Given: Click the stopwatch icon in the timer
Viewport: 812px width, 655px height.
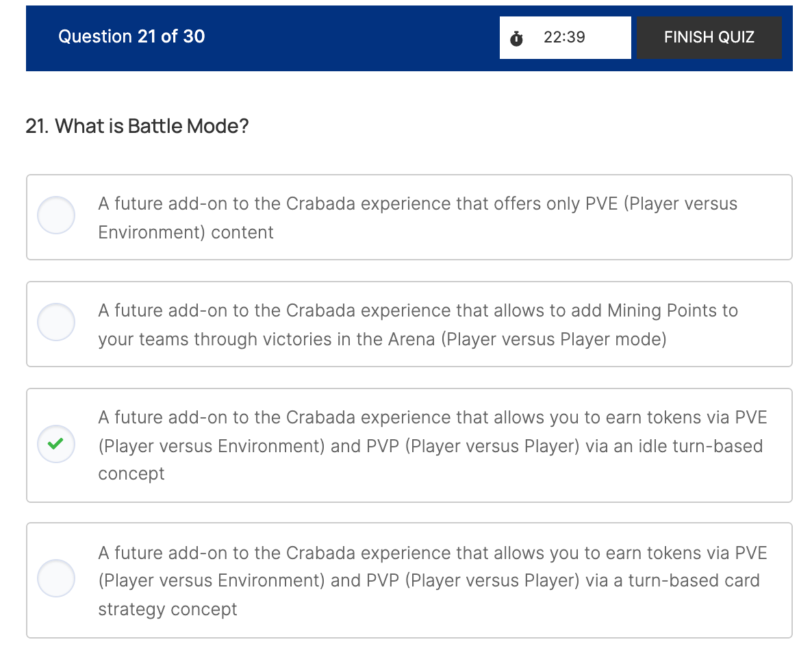Looking at the screenshot, I should click(x=517, y=38).
